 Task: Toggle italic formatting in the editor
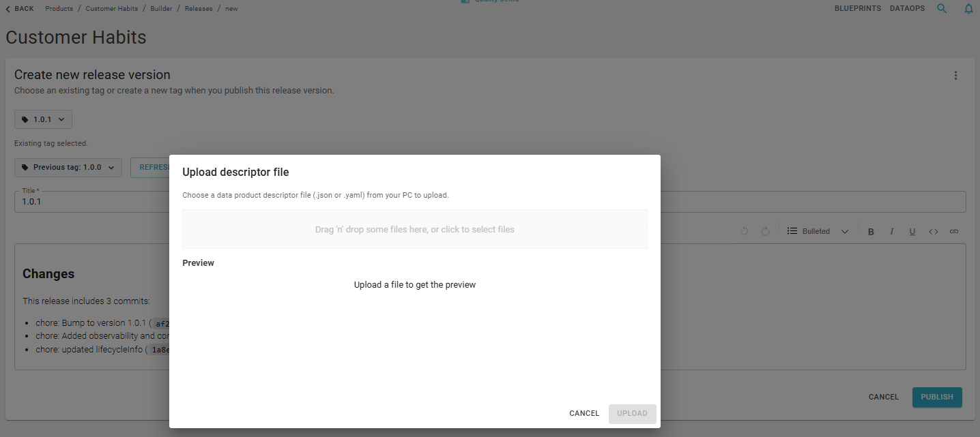[x=891, y=231]
